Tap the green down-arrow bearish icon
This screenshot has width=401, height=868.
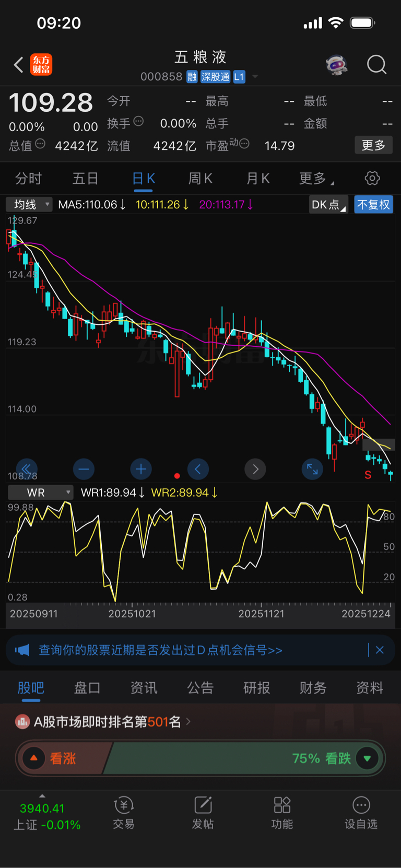[367, 758]
